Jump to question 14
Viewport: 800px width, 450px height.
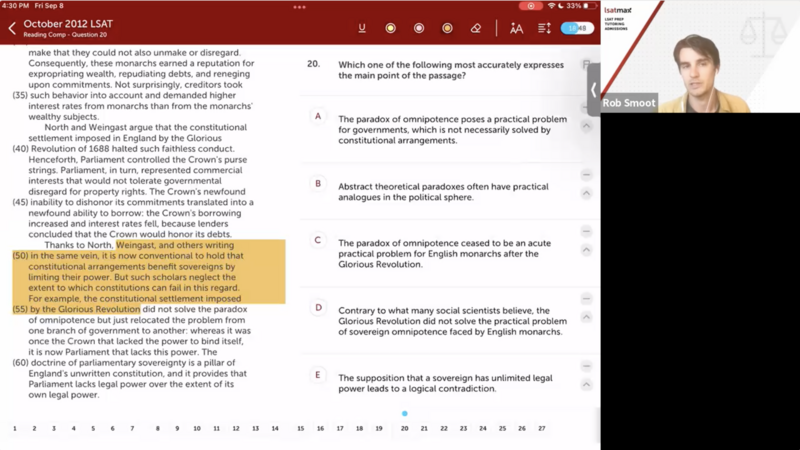pos(275,428)
